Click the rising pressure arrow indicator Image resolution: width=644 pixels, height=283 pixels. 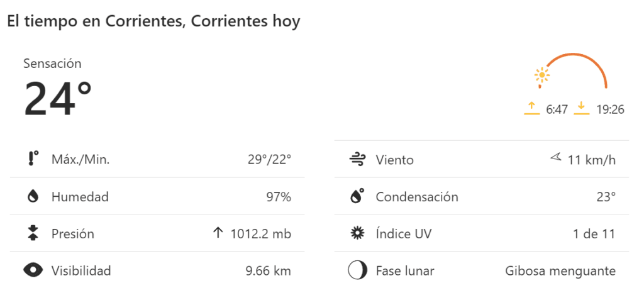pyautogui.click(x=218, y=233)
